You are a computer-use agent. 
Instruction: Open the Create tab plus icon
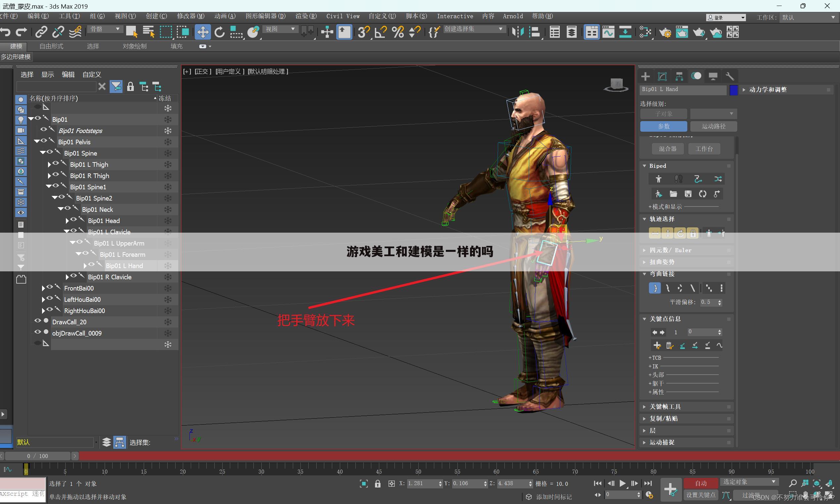pyautogui.click(x=645, y=76)
